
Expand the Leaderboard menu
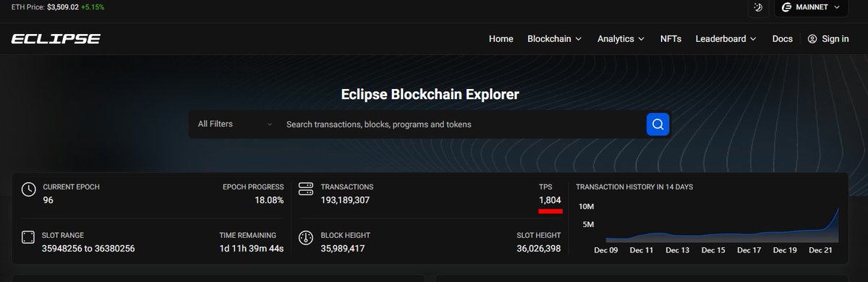point(726,39)
